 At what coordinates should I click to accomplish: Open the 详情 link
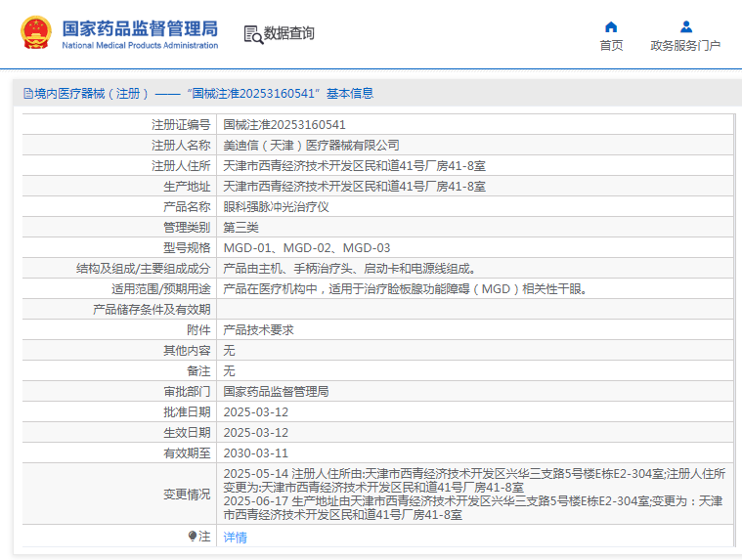coord(236,537)
